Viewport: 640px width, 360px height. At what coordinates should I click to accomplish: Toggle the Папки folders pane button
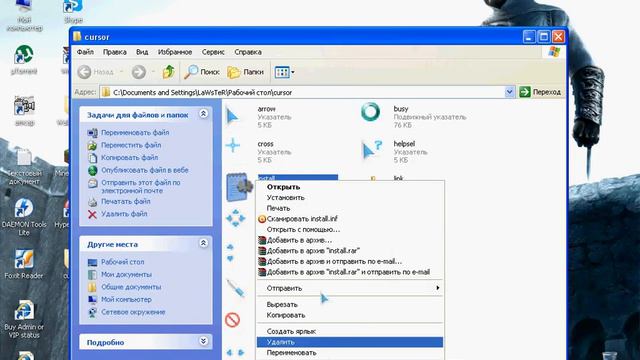click(x=245, y=72)
